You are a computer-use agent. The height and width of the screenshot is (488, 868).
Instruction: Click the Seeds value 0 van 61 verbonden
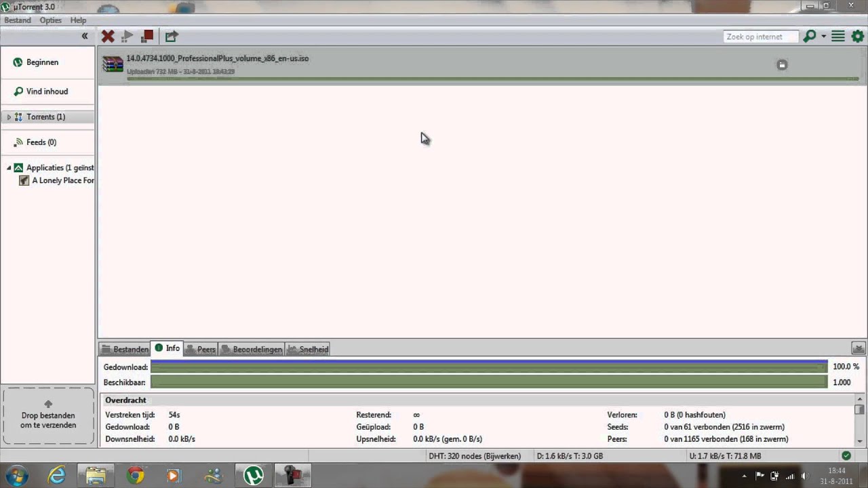(724, 427)
